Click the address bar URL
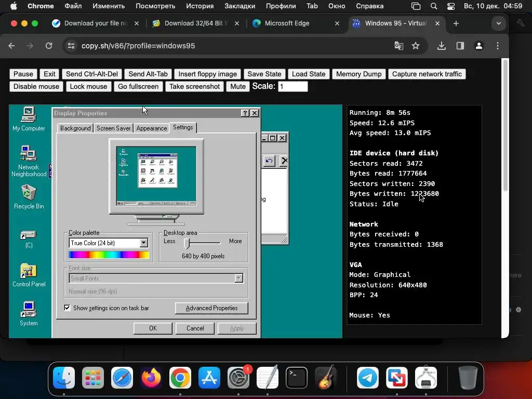The width and height of the screenshot is (532, 399). coord(138,46)
